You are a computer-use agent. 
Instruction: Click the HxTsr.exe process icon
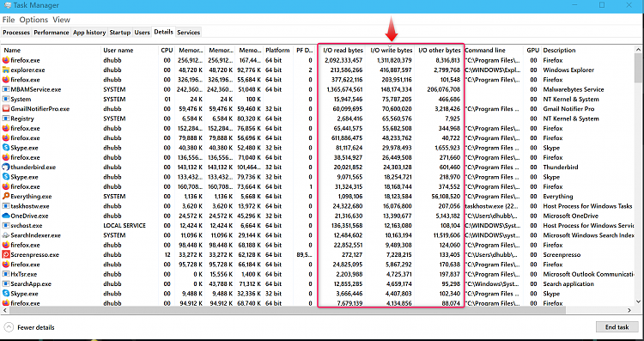(6, 274)
